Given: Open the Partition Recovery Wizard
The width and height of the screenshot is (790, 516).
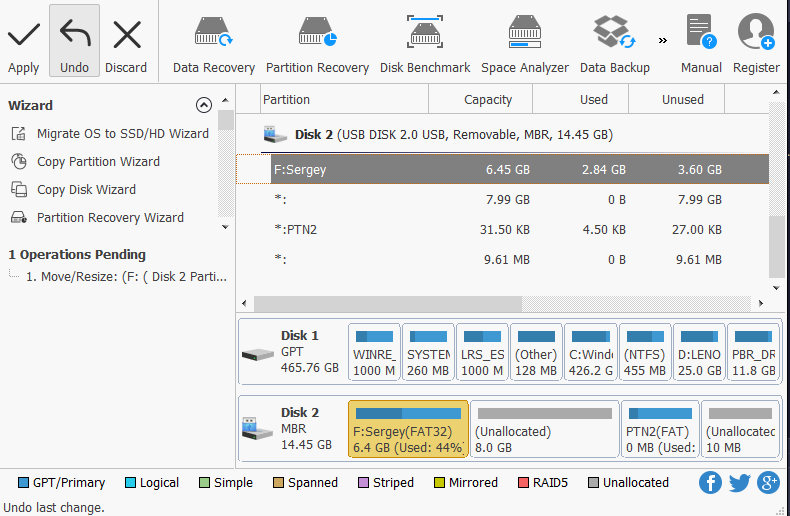Looking at the screenshot, I should tap(97, 218).
